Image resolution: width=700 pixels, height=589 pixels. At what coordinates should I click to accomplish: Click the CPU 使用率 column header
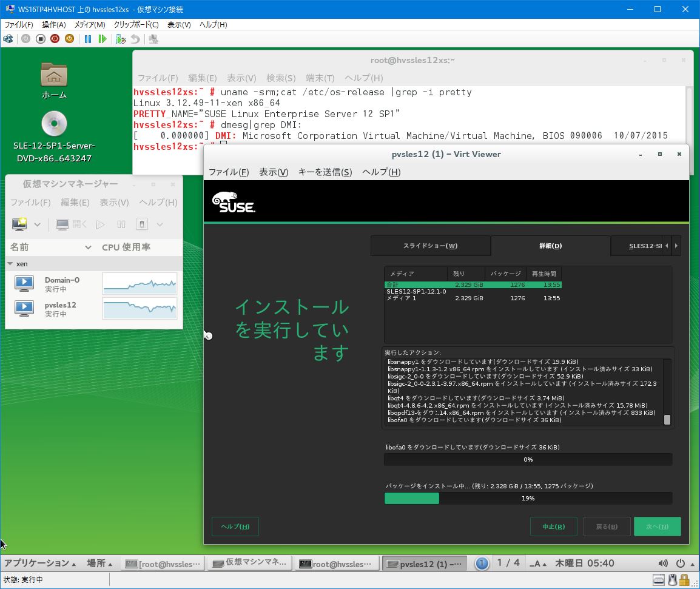[x=126, y=247]
